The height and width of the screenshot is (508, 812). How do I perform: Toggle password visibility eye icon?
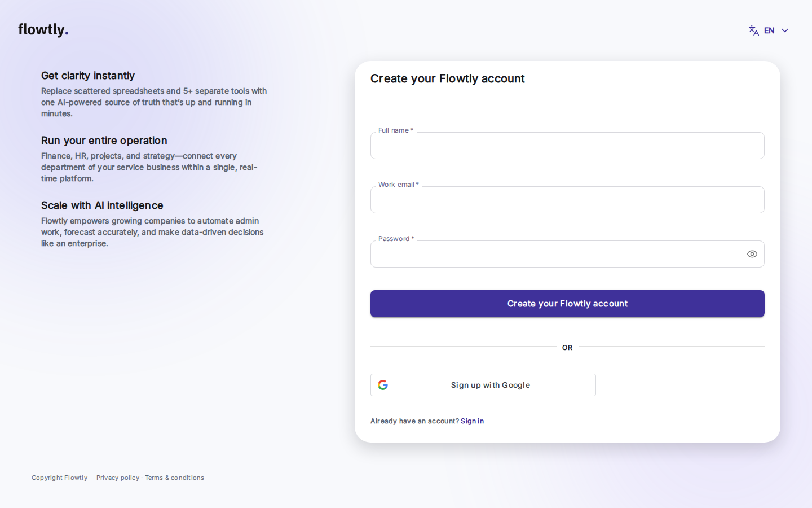click(x=752, y=254)
